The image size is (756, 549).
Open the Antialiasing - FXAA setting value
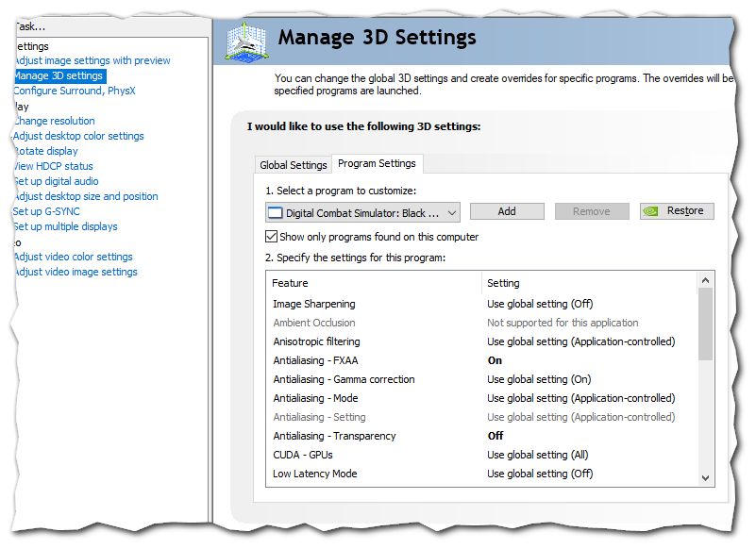pyautogui.click(x=495, y=360)
